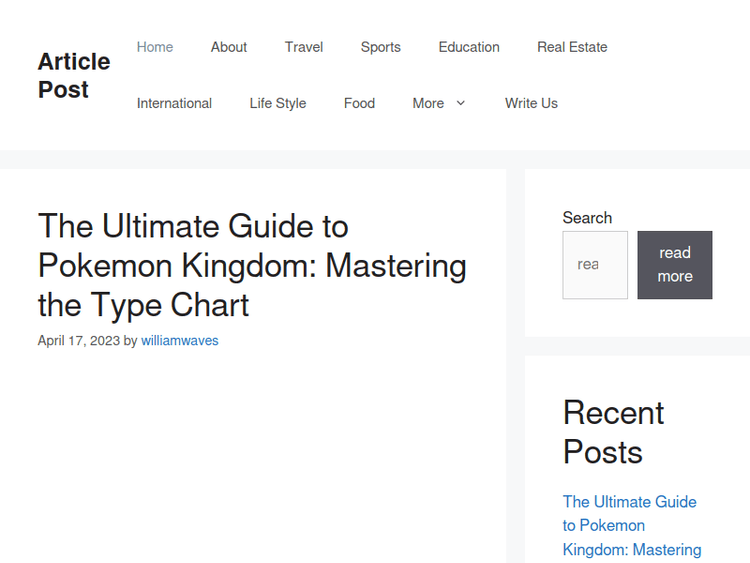Select International in the navigation

pyautogui.click(x=175, y=103)
